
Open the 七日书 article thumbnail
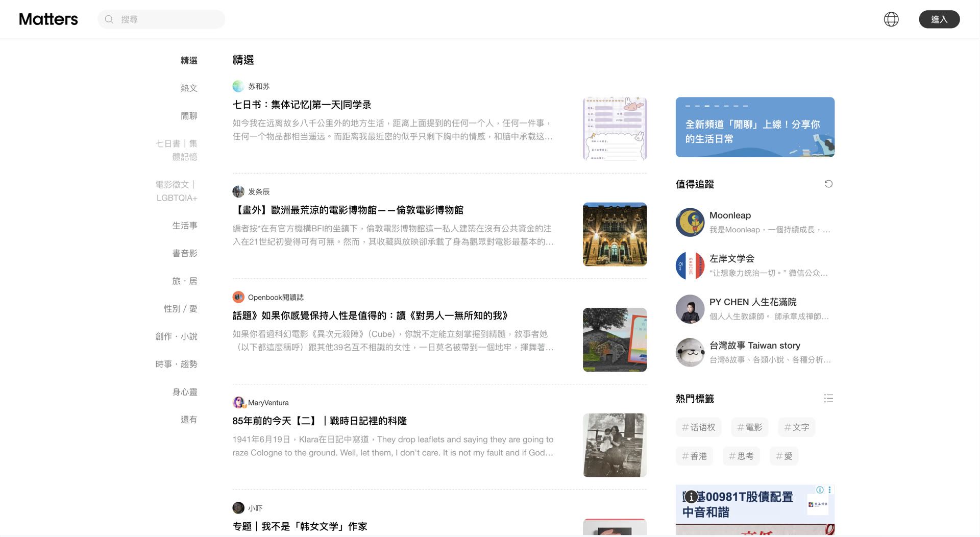615,129
